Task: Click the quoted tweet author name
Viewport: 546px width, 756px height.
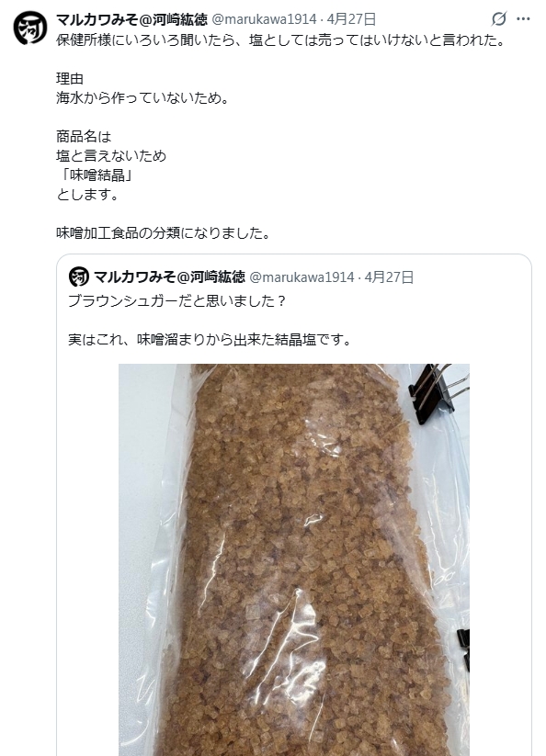Action: (169, 276)
